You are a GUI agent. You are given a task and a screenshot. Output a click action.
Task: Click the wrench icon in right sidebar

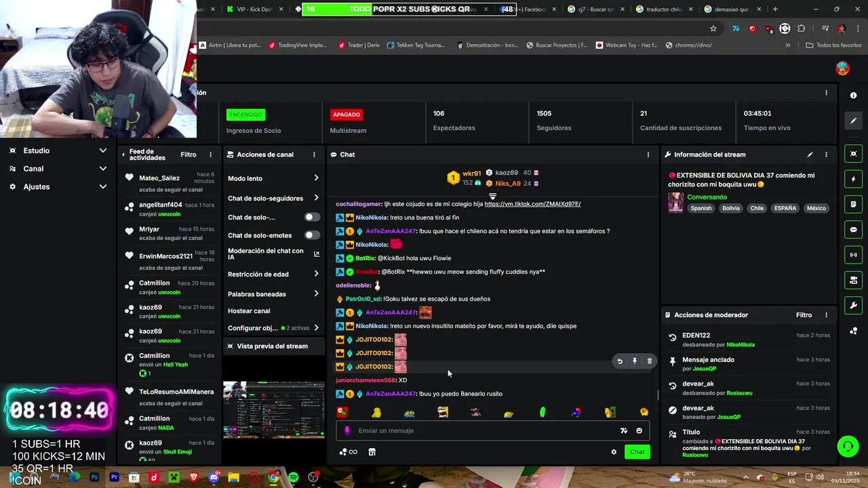coord(853,305)
